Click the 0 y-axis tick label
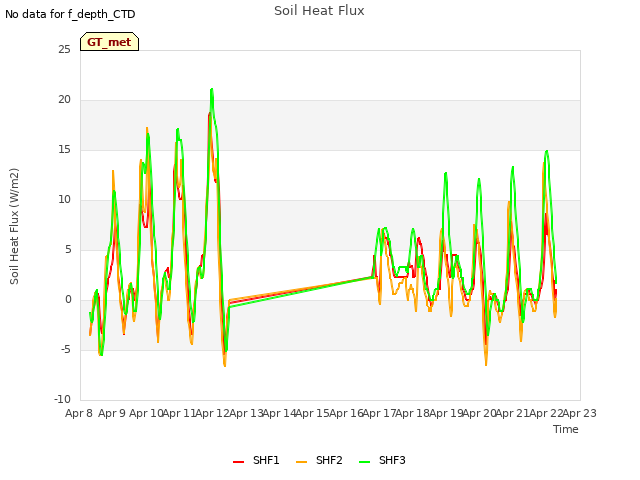 tap(68, 300)
